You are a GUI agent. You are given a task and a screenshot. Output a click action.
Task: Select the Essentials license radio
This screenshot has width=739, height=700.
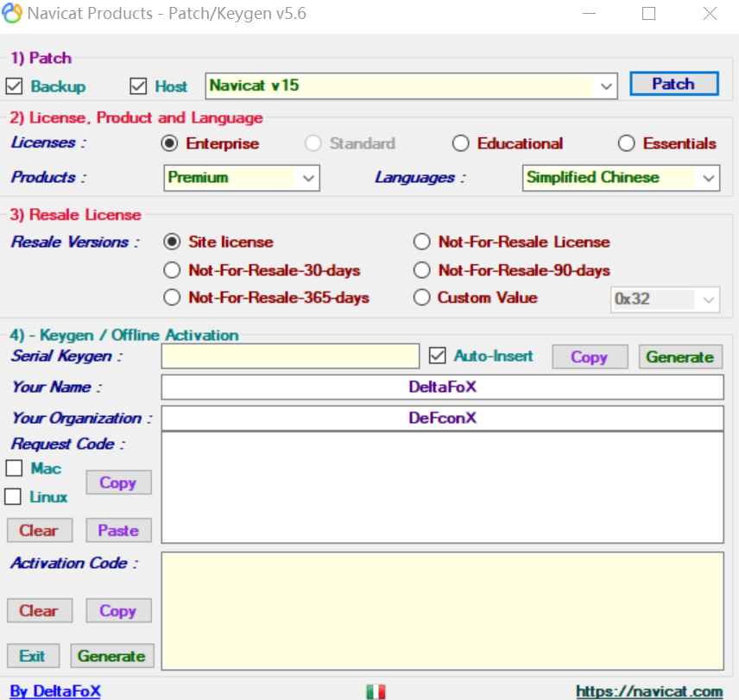click(x=627, y=143)
